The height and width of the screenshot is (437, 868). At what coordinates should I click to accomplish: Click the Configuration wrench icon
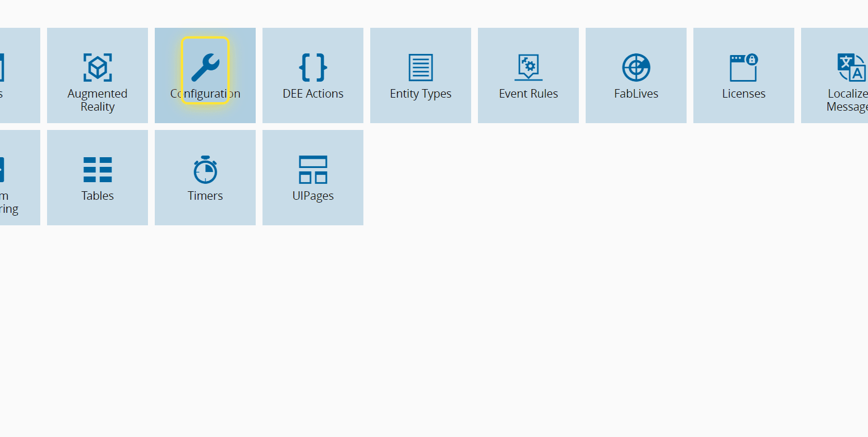click(205, 68)
